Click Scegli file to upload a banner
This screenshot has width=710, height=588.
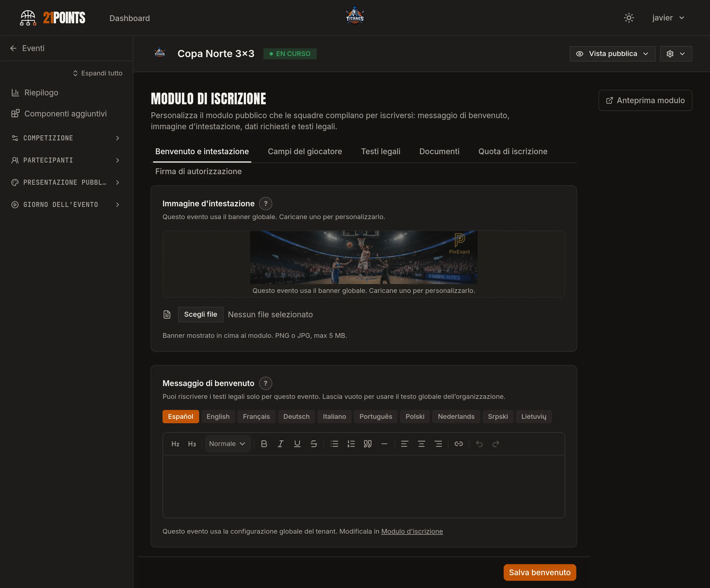coord(201,315)
